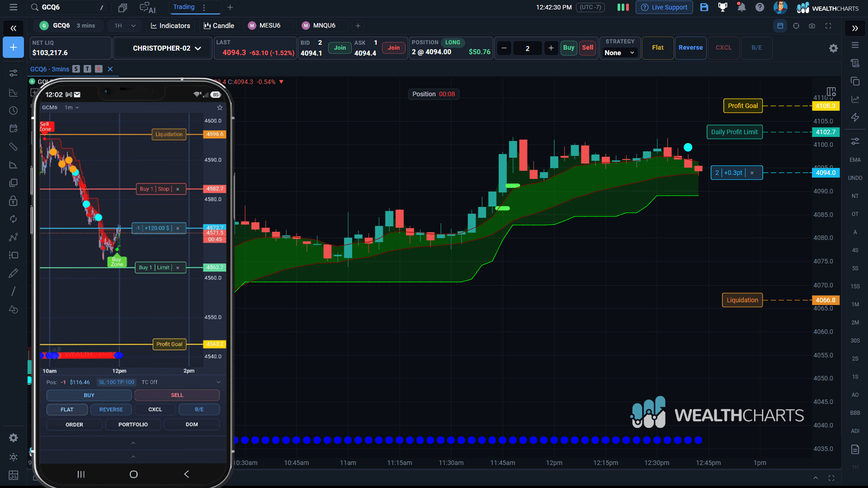Open the chart settings icon near 4110 price
This screenshot has height=488, width=868.
click(x=831, y=92)
